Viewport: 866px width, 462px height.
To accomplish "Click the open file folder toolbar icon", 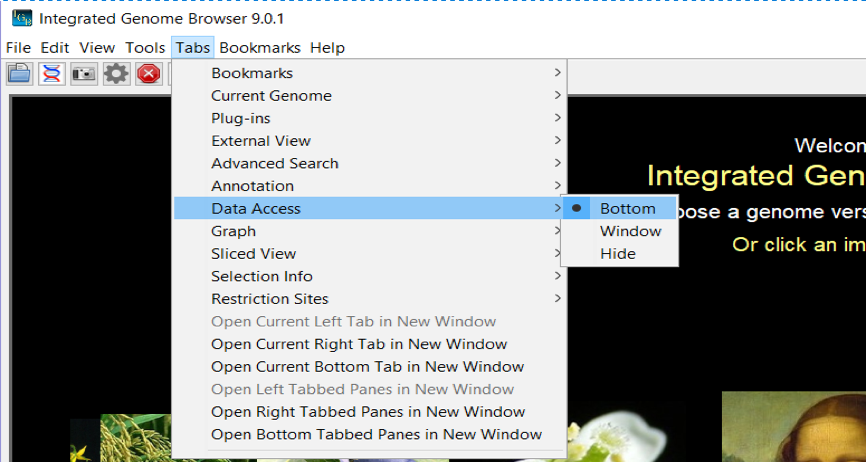I will point(20,73).
